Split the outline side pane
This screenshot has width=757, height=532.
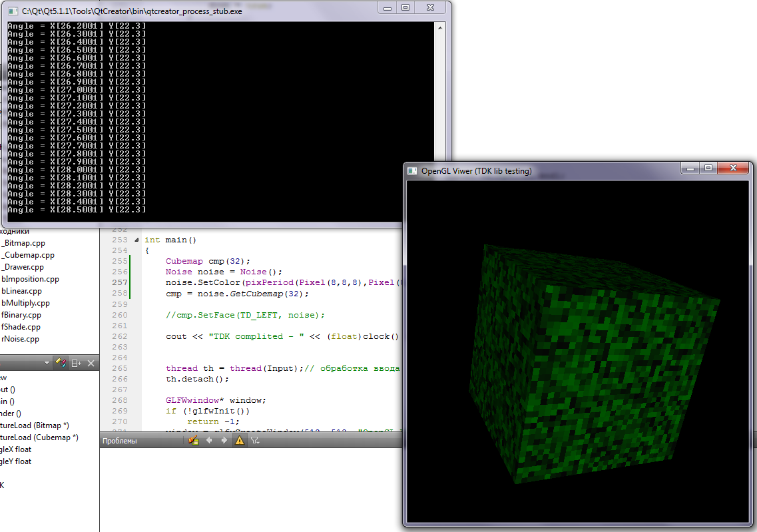tap(77, 363)
